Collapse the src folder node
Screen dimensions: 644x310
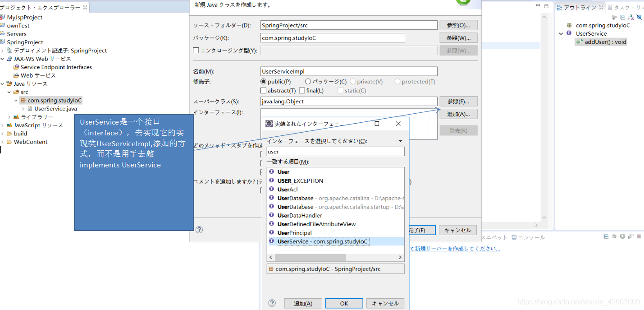pyautogui.click(x=9, y=92)
